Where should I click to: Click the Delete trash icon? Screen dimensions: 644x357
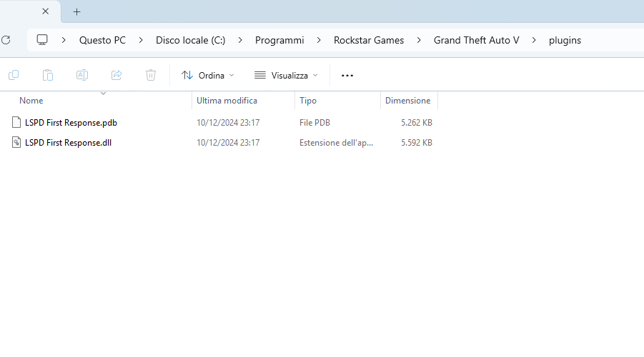(x=151, y=75)
